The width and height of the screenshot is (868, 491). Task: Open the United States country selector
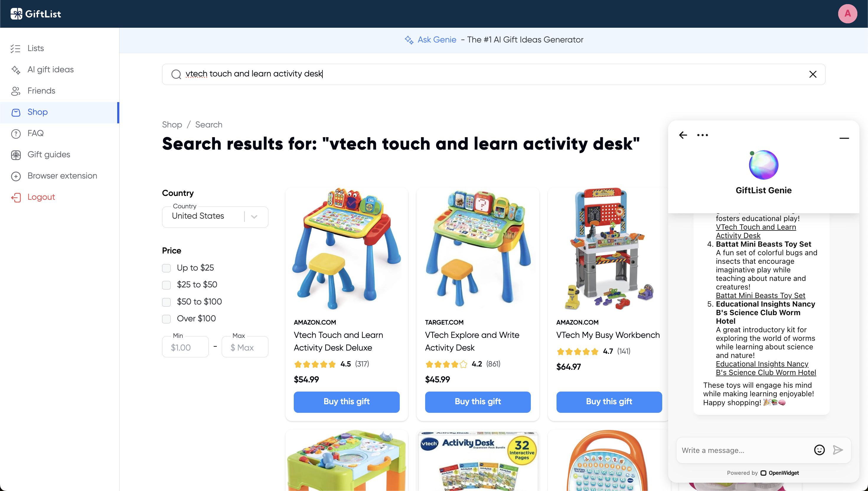(215, 217)
